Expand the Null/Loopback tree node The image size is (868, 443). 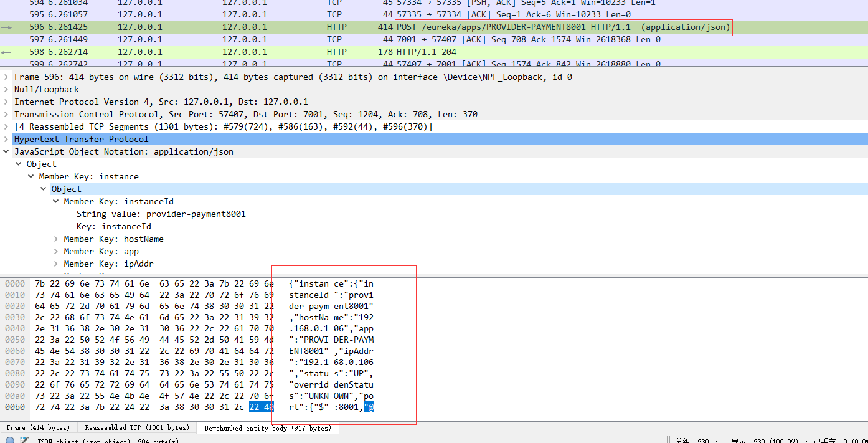[6, 89]
